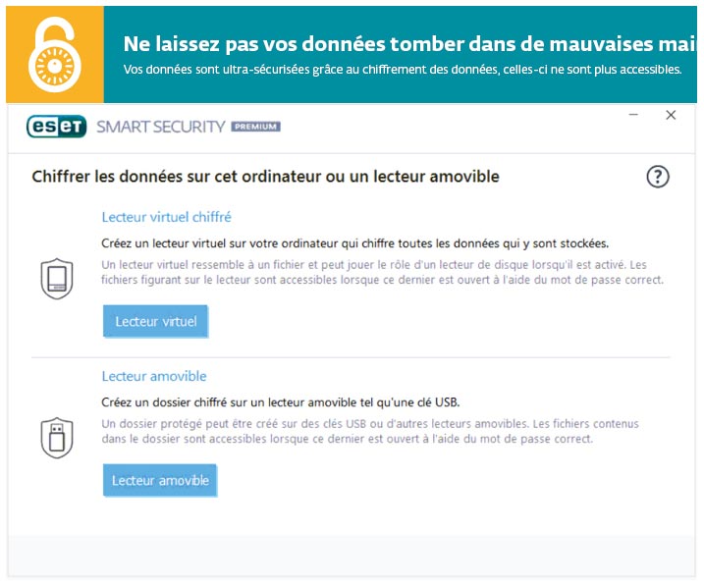704x588 pixels.
Task: Click the USB removable drive shield icon
Action: 56,438
